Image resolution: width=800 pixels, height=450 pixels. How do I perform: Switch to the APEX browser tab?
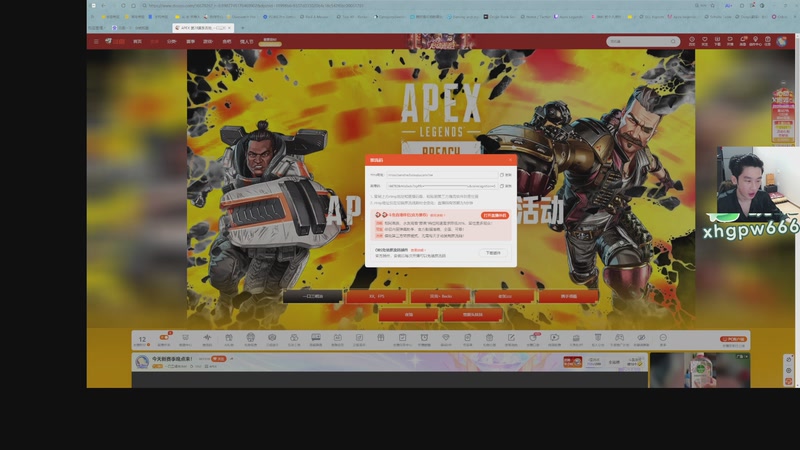point(203,28)
